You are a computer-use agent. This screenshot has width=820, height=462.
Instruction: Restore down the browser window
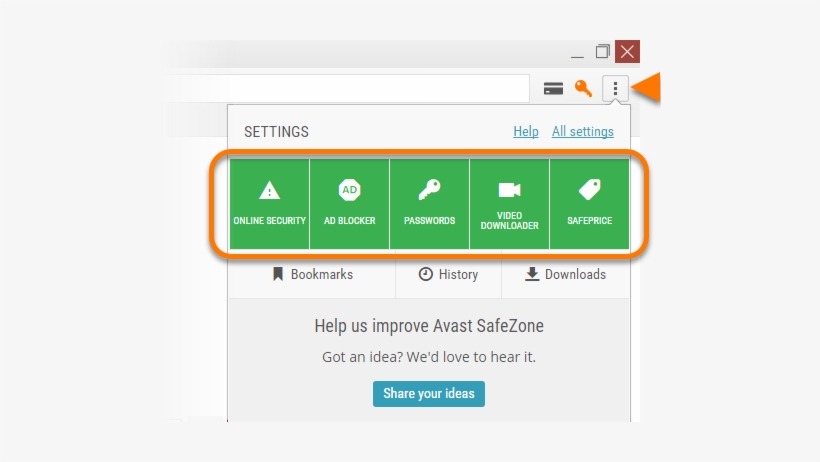click(x=602, y=52)
